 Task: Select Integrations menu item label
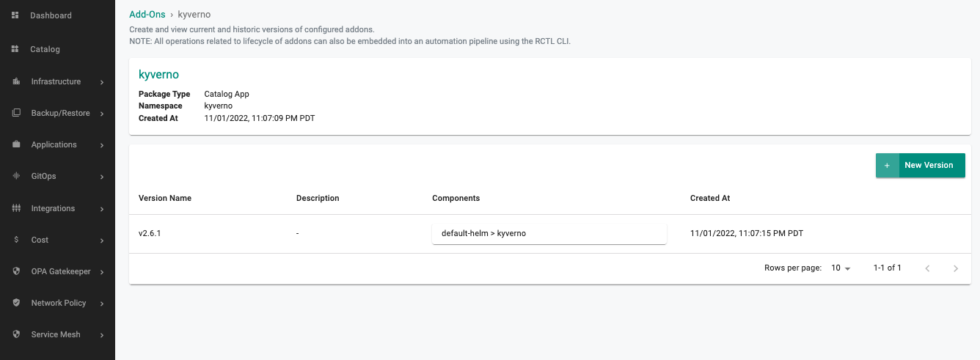[53, 208]
